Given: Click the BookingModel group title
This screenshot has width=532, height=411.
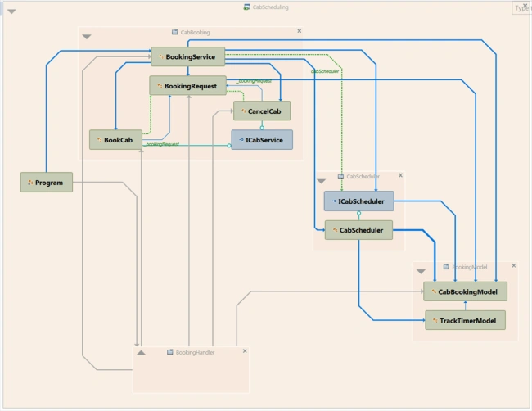Looking at the screenshot, I should point(470,267).
